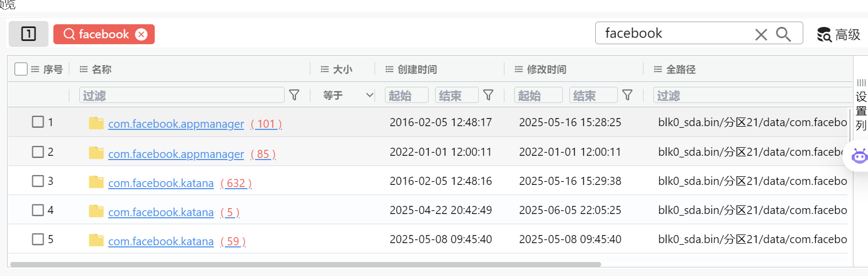Click the 全路径 filter input

pos(753,95)
